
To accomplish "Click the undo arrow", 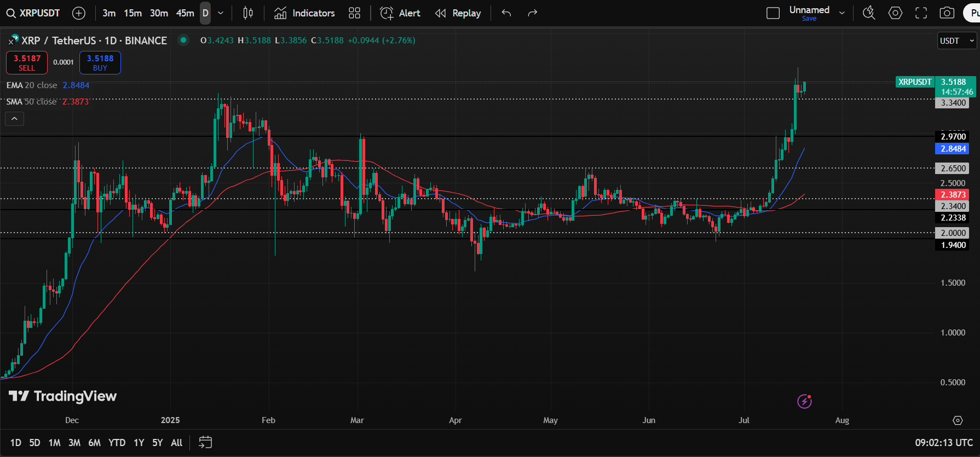I will [x=506, y=13].
